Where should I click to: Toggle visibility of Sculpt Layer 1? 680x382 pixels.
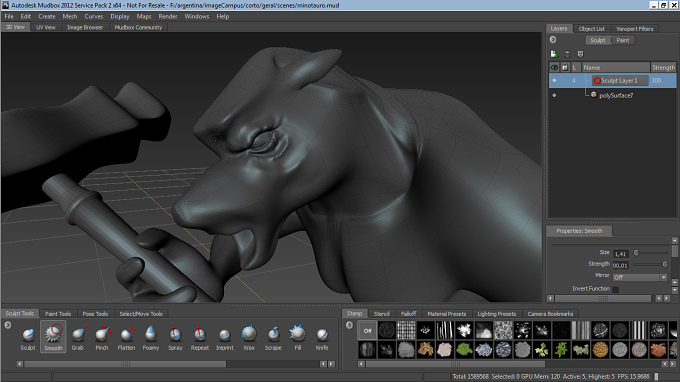coord(554,81)
